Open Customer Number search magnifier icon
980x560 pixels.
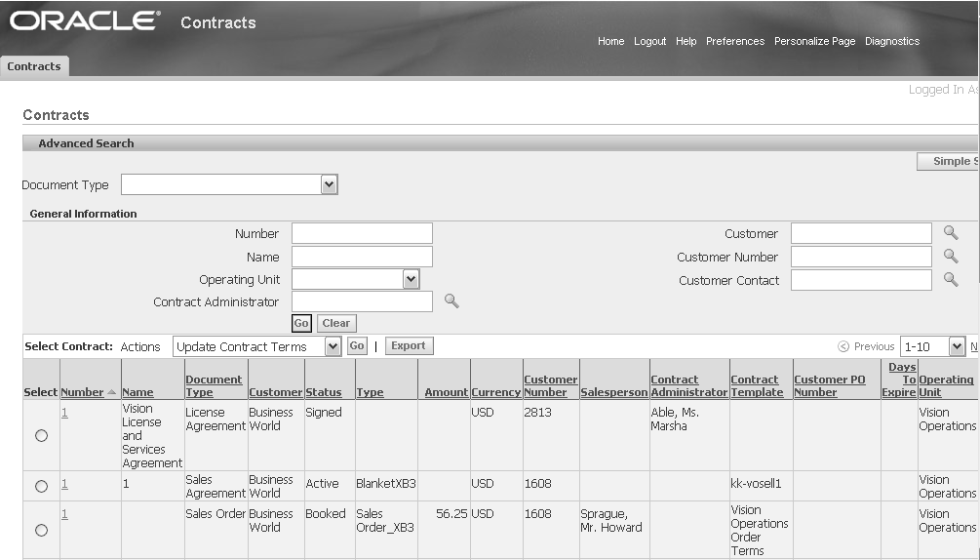click(951, 257)
